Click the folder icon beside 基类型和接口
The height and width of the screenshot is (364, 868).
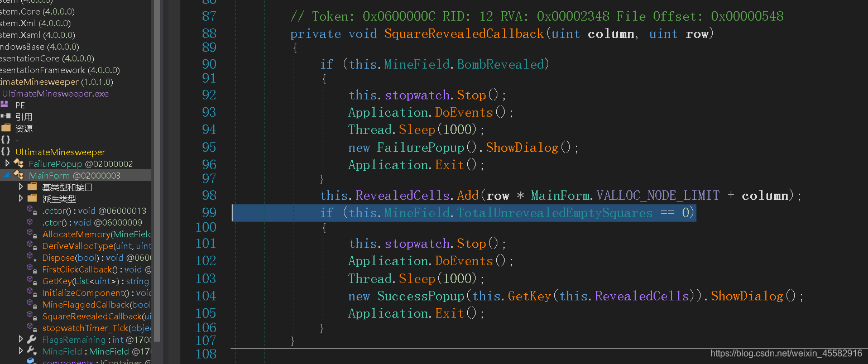click(32, 187)
